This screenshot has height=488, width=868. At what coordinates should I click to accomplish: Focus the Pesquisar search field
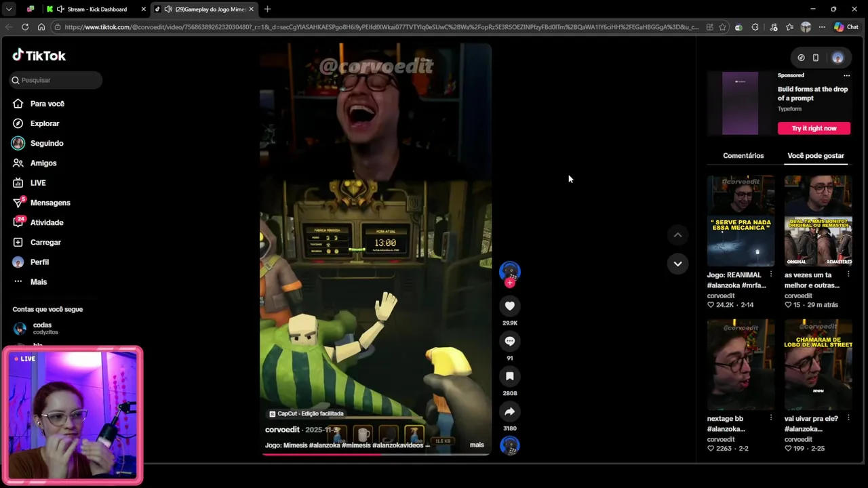[x=56, y=80]
